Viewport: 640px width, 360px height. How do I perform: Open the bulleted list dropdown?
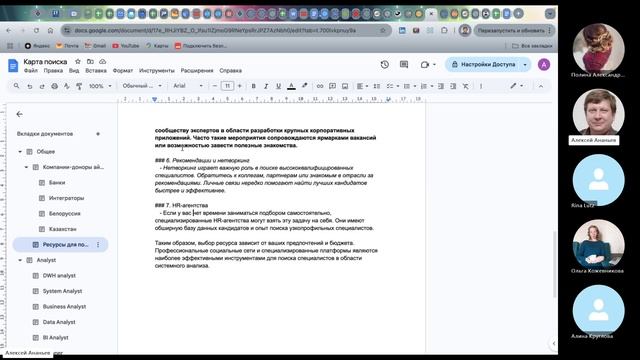(409, 86)
